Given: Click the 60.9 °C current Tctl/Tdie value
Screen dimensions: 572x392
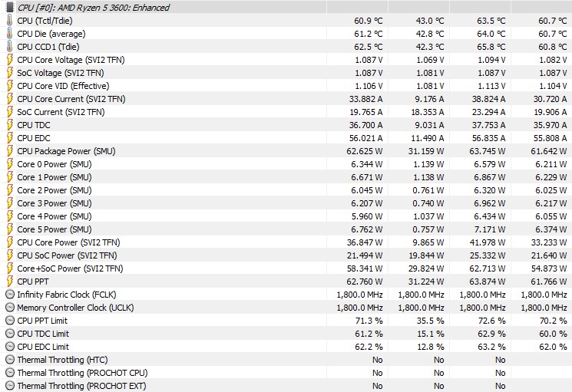Looking at the screenshot, I should click(368, 21).
